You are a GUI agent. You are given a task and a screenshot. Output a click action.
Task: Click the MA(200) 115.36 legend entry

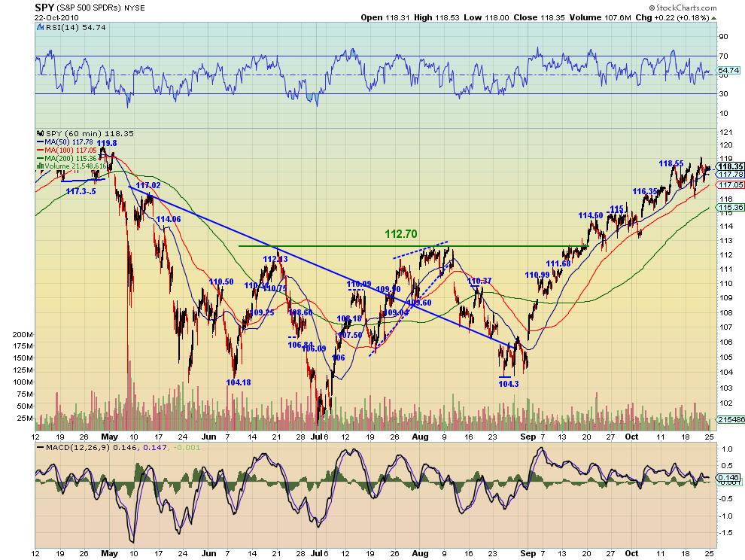click(x=66, y=158)
